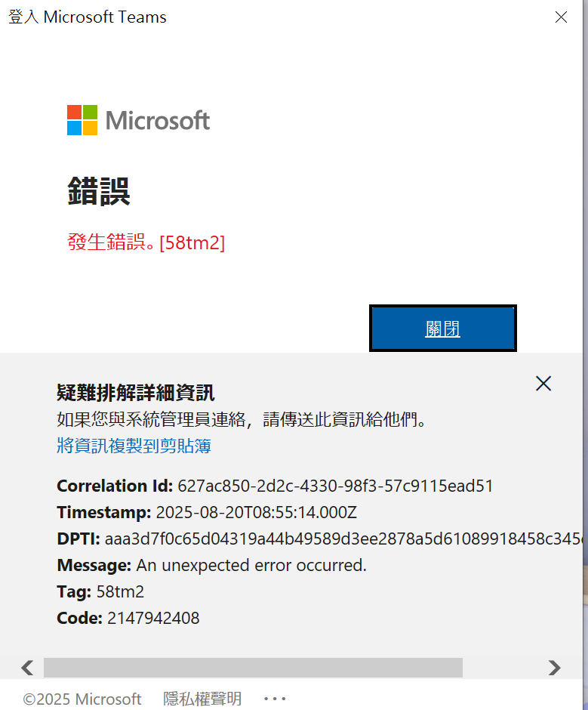Open the footer ellipsis more options
The height and width of the screenshot is (710, 588).
tap(275, 699)
